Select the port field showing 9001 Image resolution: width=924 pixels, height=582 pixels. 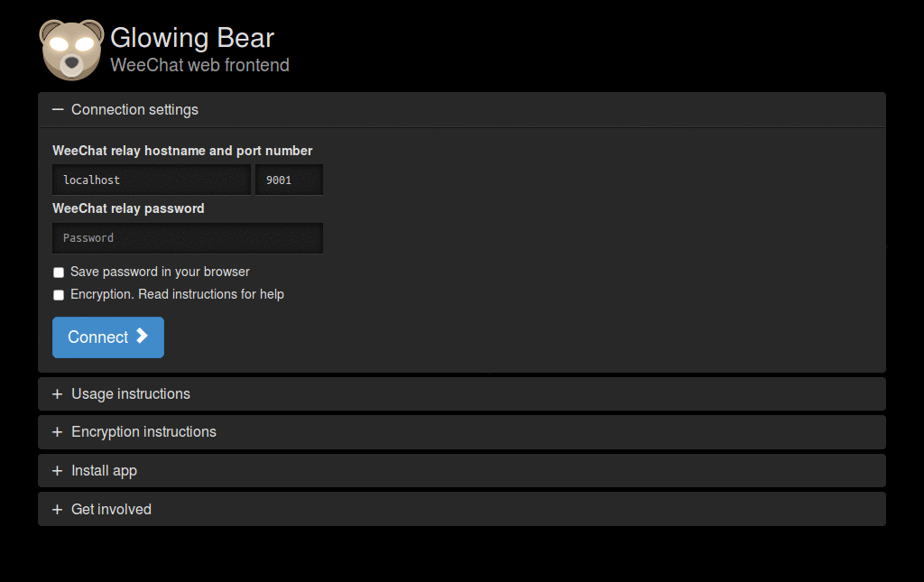[289, 180]
